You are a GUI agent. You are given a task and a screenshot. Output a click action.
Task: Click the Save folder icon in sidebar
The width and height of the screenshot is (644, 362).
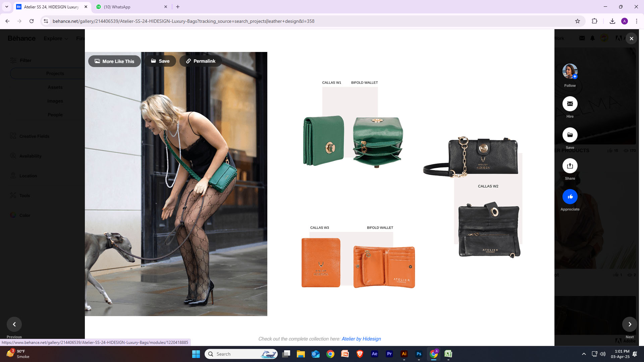[x=570, y=135]
